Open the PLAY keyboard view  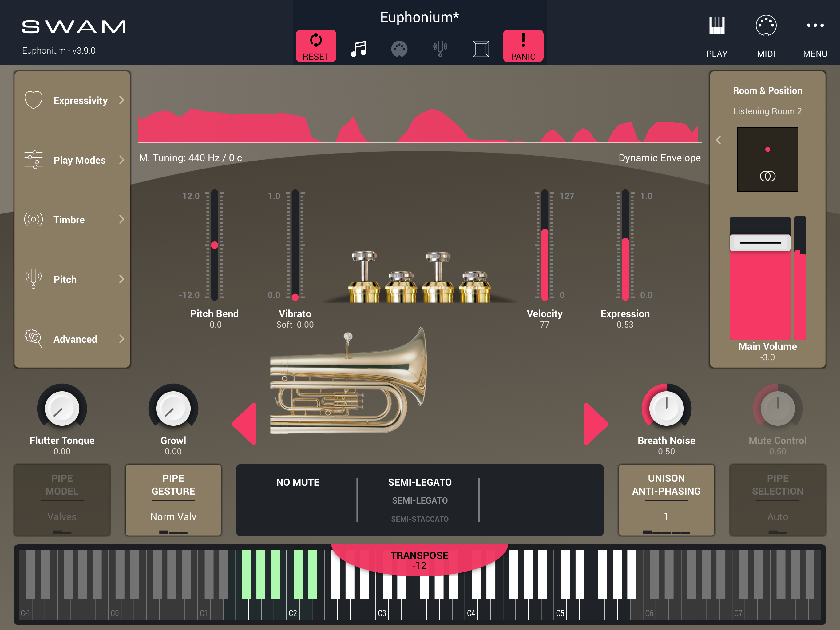(717, 37)
